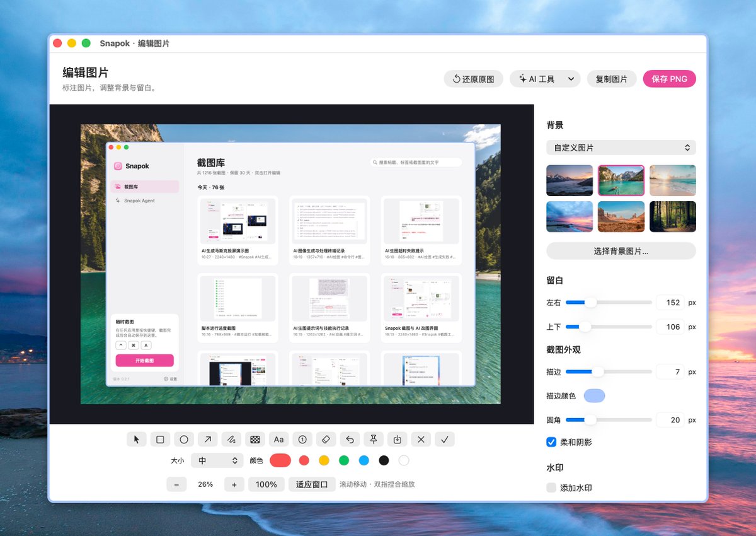Screen dimensions: 756x536
Task: Choose the yellow color dot
Action: [324, 460]
